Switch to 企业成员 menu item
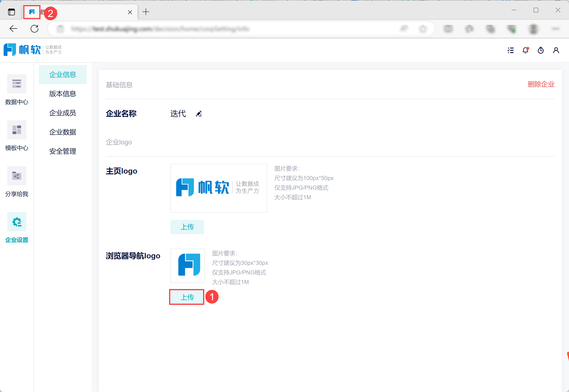This screenshot has height=392, width=569. [63, 113]
